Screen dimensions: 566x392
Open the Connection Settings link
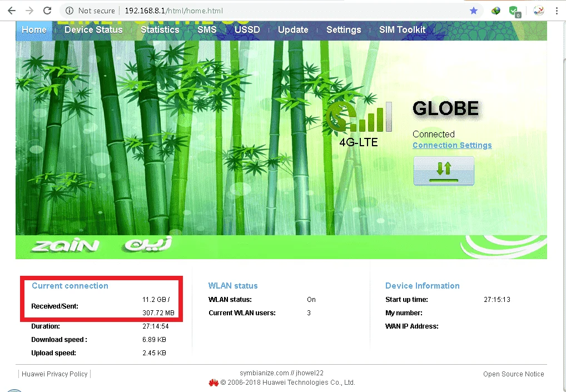(452, 145)
